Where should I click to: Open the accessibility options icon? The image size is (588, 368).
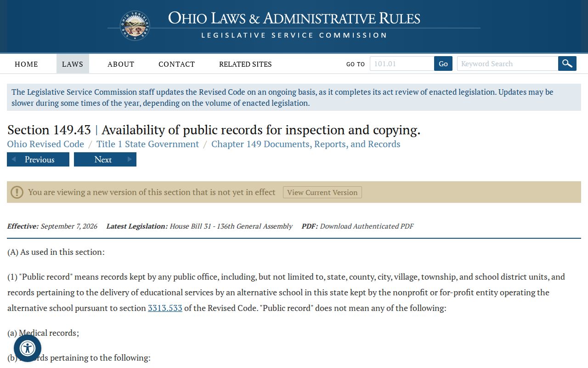pos(28,348)
